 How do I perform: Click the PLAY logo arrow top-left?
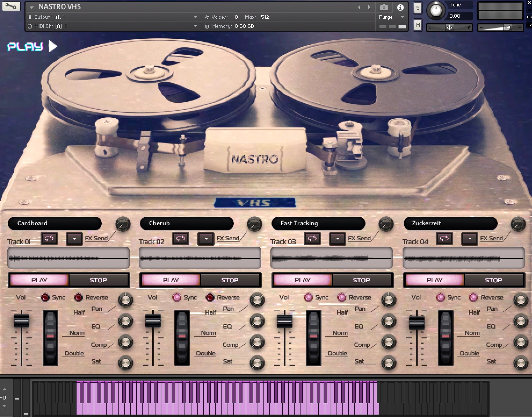click(53, 46)
